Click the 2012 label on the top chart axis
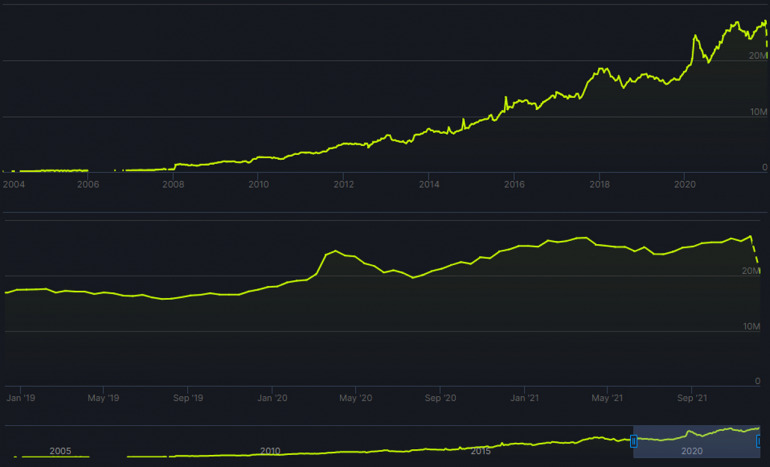This screenshot has width=770, height=467. click(344, 185)
